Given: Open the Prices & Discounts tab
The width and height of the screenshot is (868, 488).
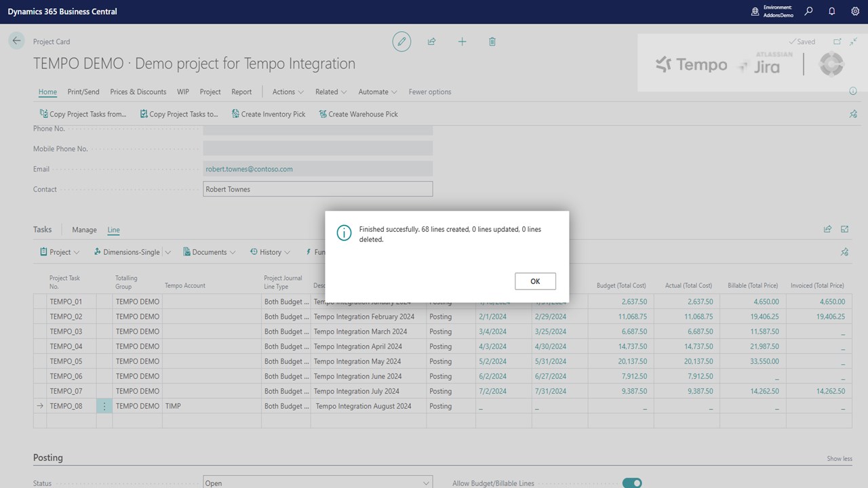Looking at the screenshot, I should pos(138,91).
